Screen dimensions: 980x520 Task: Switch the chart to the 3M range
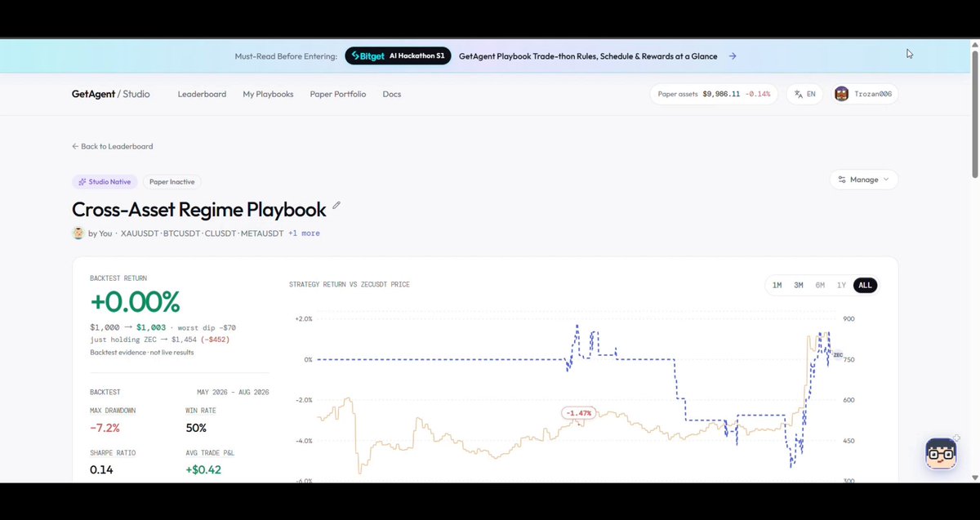pos(799,285)
